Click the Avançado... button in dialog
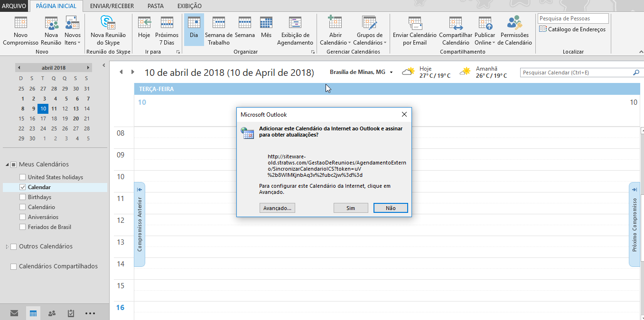The height and width of the screenshot is (320, 644). (278, 208)
